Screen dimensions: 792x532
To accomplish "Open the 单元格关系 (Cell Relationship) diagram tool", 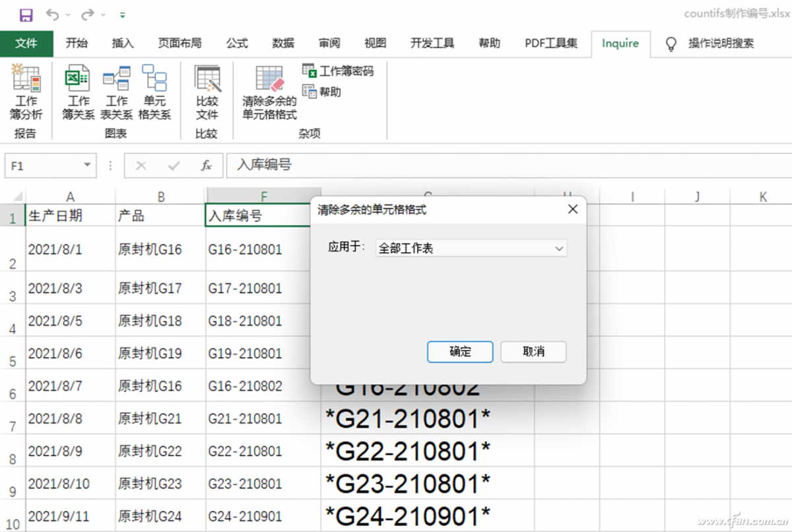I will (x=156, y=92).
